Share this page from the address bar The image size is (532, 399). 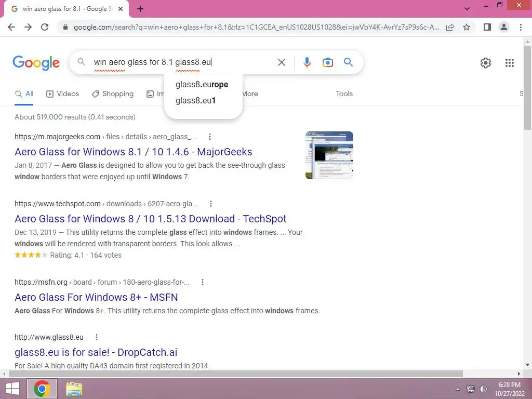click(450, 27)
